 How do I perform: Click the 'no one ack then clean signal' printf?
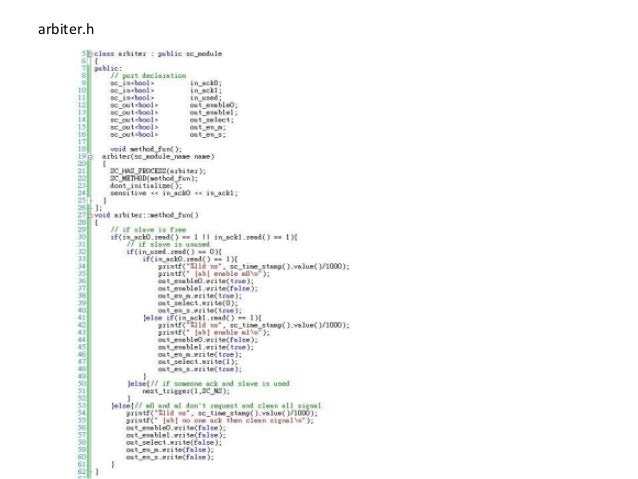pyautogui.click(x=220, y=420)
